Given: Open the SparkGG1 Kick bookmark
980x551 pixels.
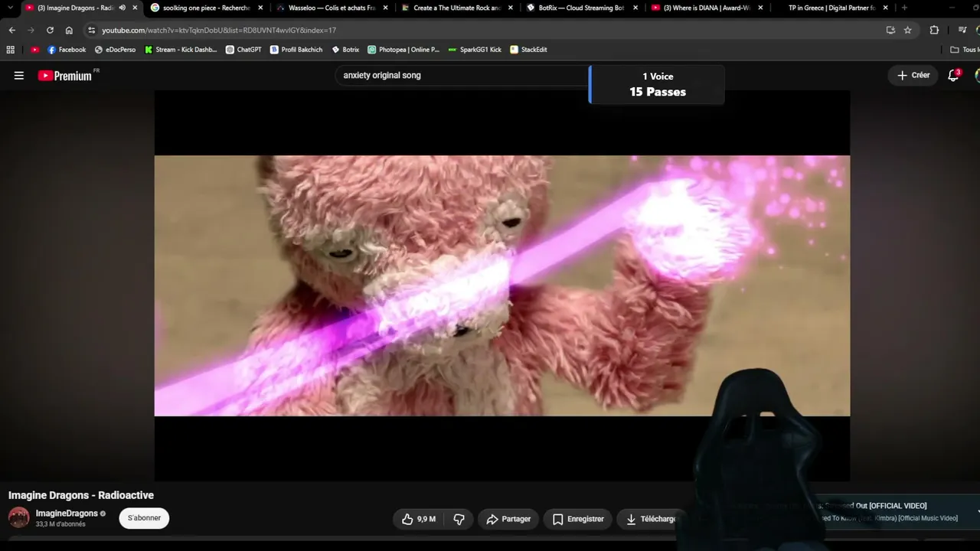Looking at the screenshot, I should pos(475,50).
